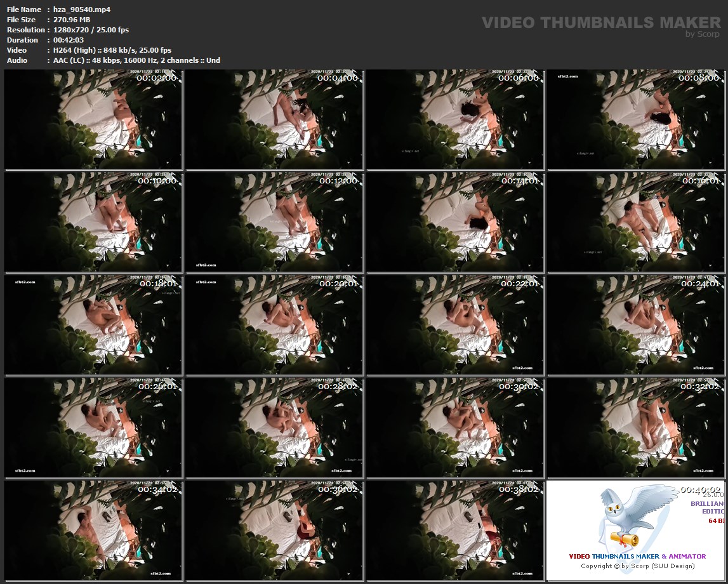Select the thumbnail stamped 00:08:00
Image resolution: width=728 pixels, height=584 pixels.
pyautogui.click(x=637, y=120)
